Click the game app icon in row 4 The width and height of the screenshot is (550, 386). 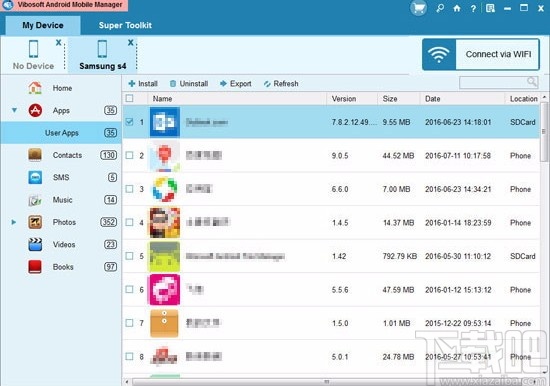(165, 223)
